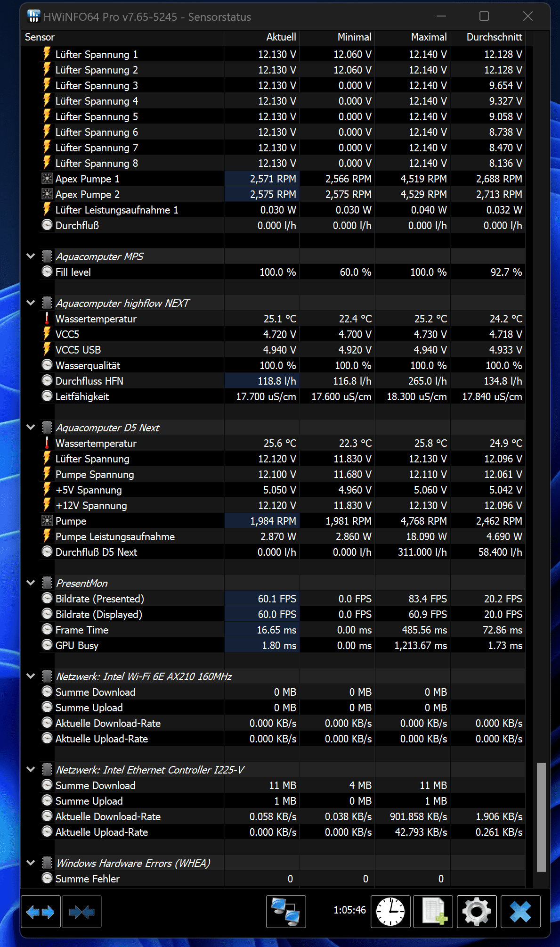Collapse the Intel Wi-Fi 6E AX210 group
560x947 pixels.
pos(31,676)
